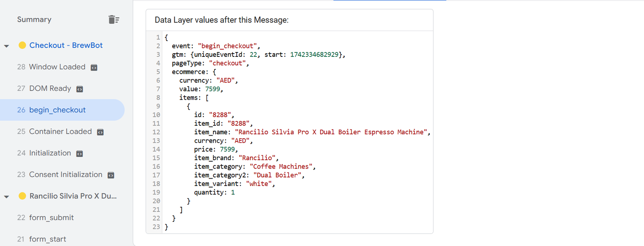Click API icon beside Container Loaded
The width and height of the screenshot is (644, 246).
tap(100, 132)
